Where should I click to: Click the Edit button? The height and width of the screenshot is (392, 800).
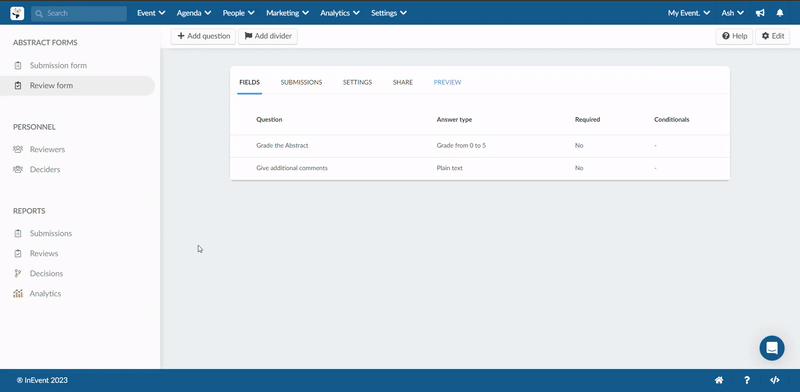[x=772, y=36]
